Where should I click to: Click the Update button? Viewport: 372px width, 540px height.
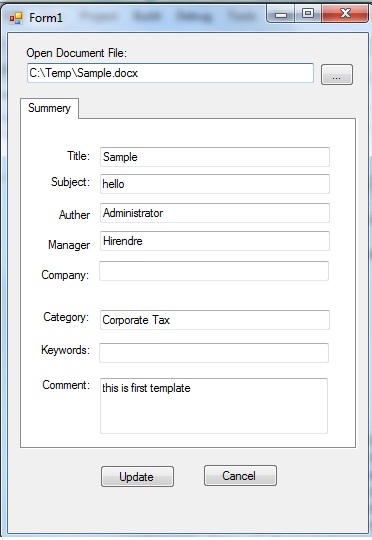point(137,477)
